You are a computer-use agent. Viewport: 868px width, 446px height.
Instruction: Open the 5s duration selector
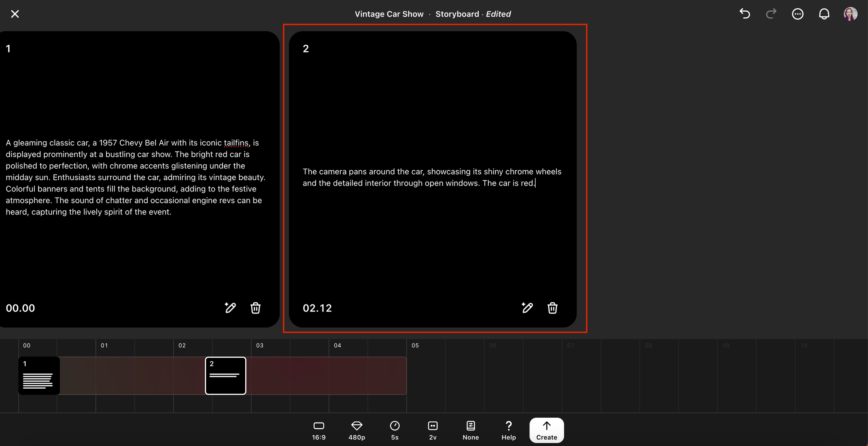395,430
